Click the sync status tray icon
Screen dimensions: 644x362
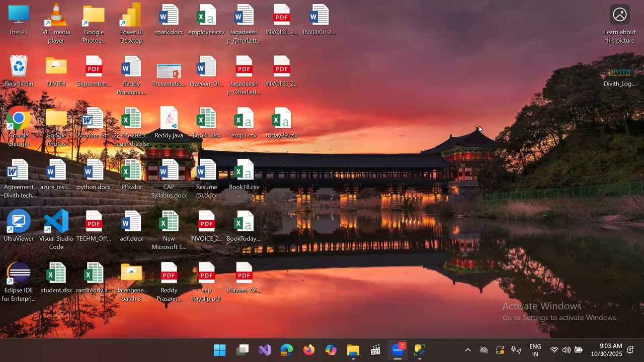click(x=500, y=350)
